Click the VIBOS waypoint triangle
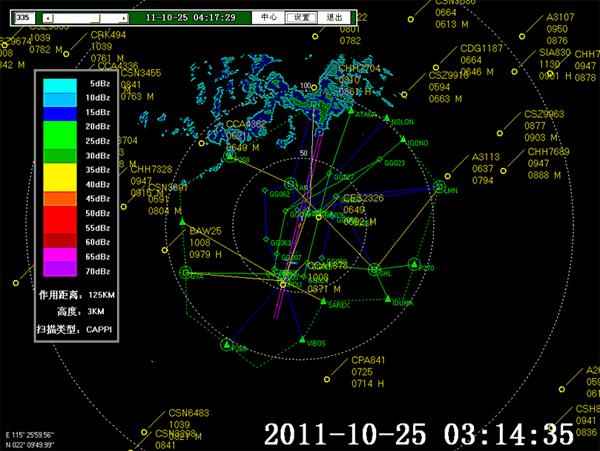Image resolution: width=600 pixels, height=451 pixels. 303,339
